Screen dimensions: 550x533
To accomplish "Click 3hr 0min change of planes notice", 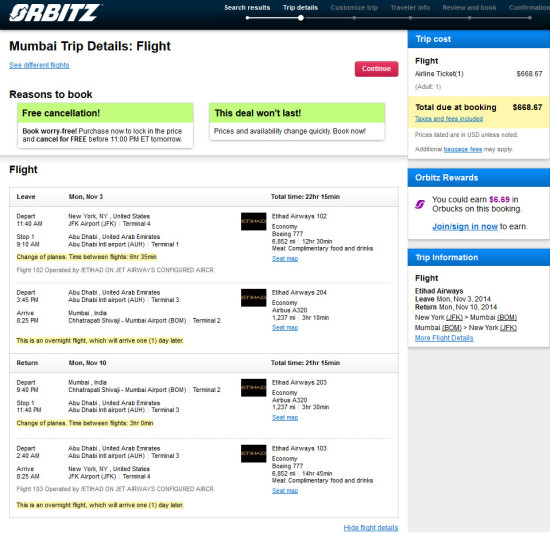I will tap(85, 423).
